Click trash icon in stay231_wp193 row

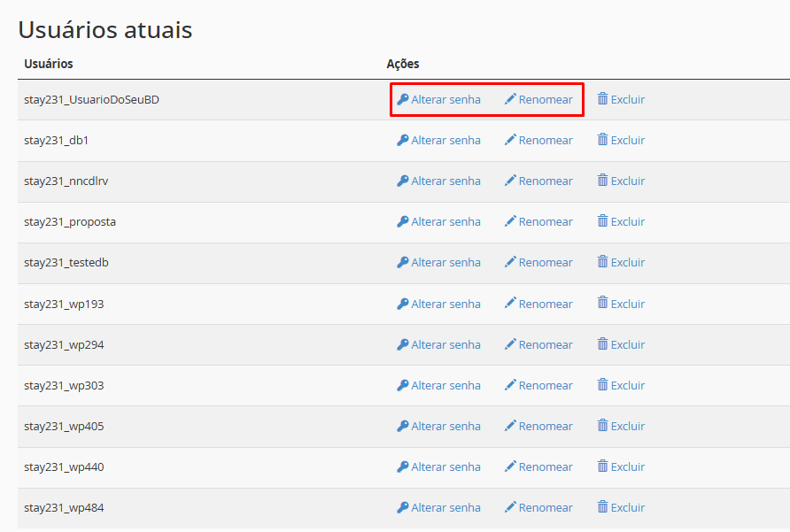pyautogui.click(x=602, y=303)
